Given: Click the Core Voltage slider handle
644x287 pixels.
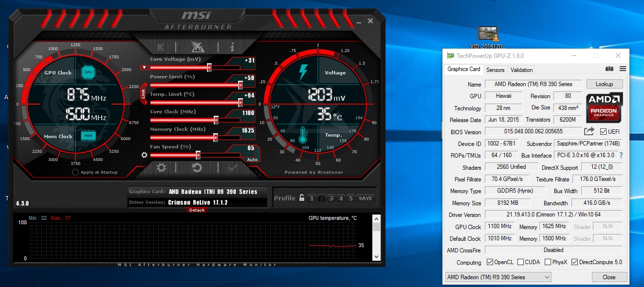Looking at the screenshot, I should pos(209,68).
